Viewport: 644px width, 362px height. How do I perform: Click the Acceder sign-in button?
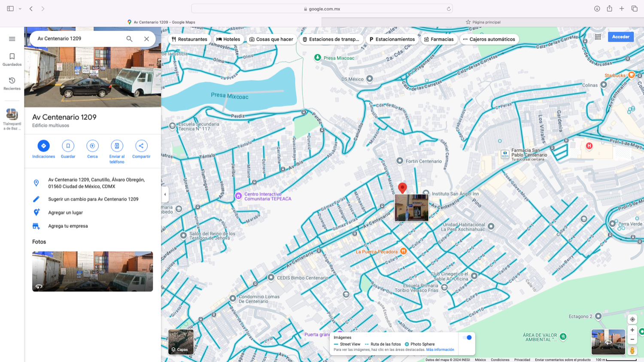point(620,37)
